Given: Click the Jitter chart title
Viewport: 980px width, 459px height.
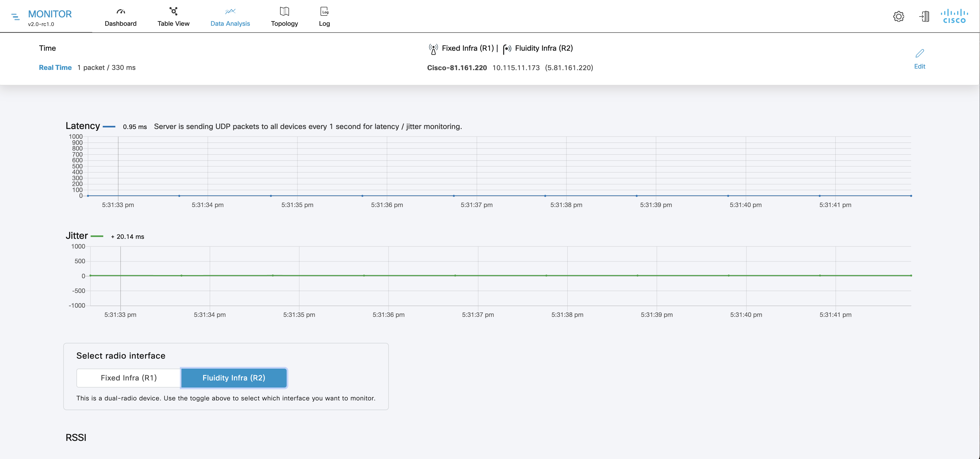Looking at the screenshot, I should [x=76, y=235].
